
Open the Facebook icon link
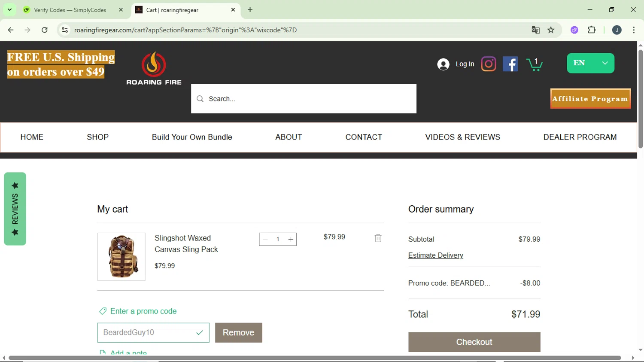pyautogui.click(x=510, y=64)
